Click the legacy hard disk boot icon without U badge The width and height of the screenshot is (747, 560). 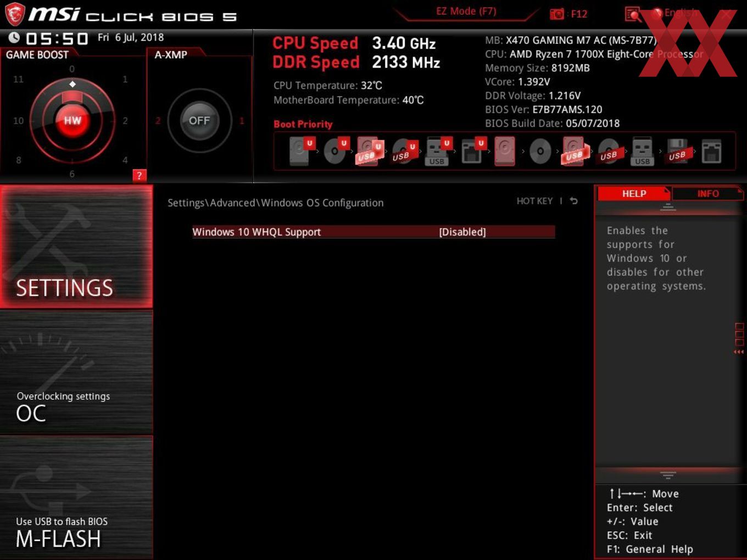(x=505, y=151)
